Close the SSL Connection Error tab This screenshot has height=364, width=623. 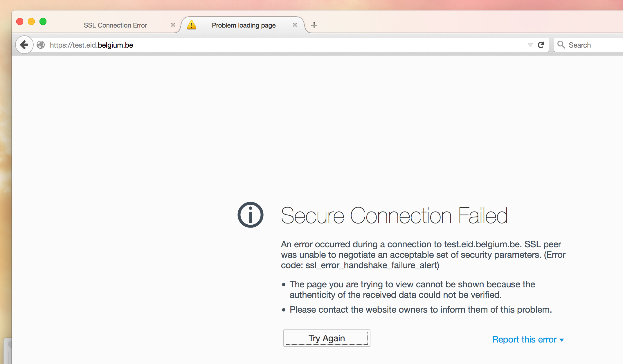[173, 25]
